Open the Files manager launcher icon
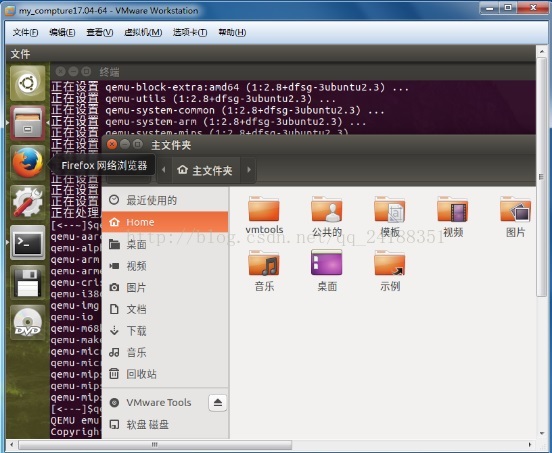 click(x=27, y=123)
